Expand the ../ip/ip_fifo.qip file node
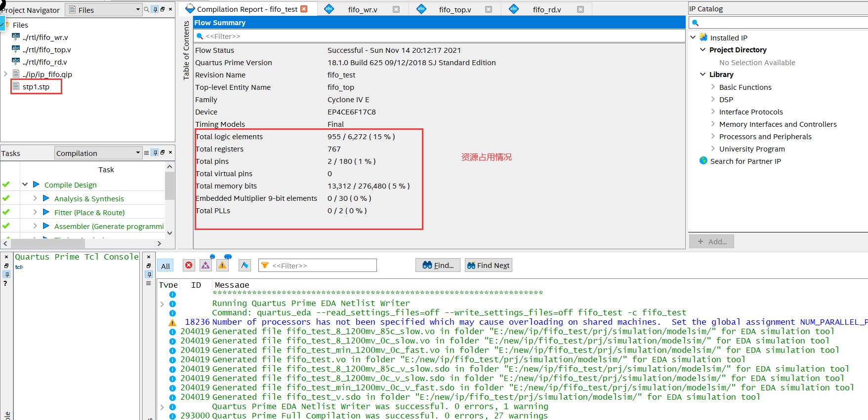868x420 pixels. pyautogui.click(x=5, y=74)
